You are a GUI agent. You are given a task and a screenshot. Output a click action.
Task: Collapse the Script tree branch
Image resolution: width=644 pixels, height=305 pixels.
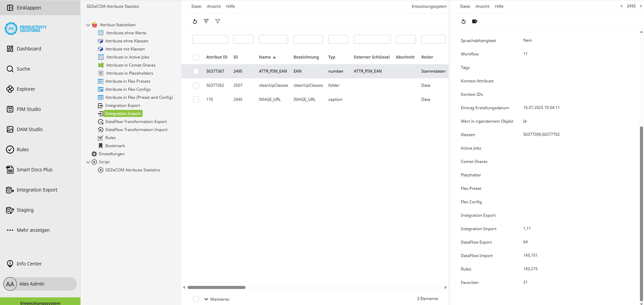point(88,162)
